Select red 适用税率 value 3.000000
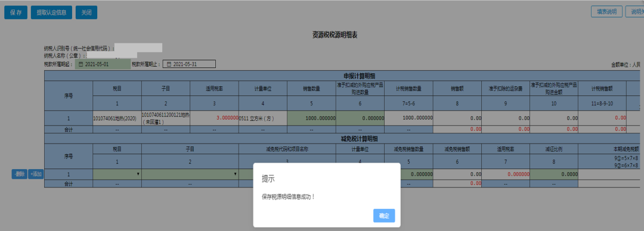644x231 pixels. 227,118
